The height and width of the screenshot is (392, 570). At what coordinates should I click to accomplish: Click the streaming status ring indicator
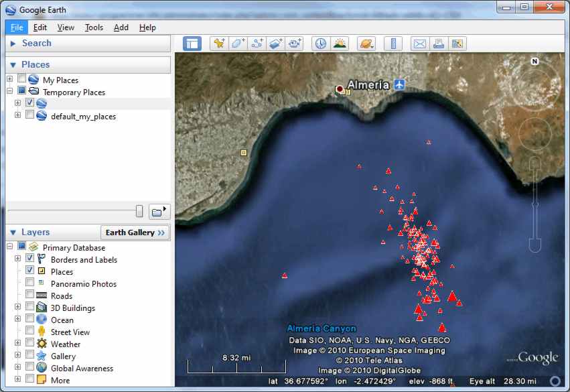(x=555, y=381)
